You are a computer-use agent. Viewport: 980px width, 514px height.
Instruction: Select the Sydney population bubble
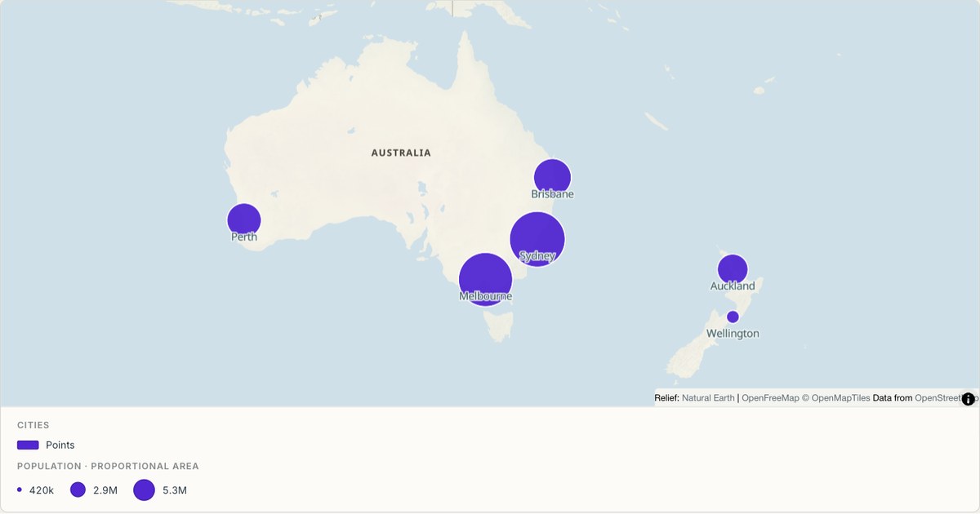pos(537,239)
